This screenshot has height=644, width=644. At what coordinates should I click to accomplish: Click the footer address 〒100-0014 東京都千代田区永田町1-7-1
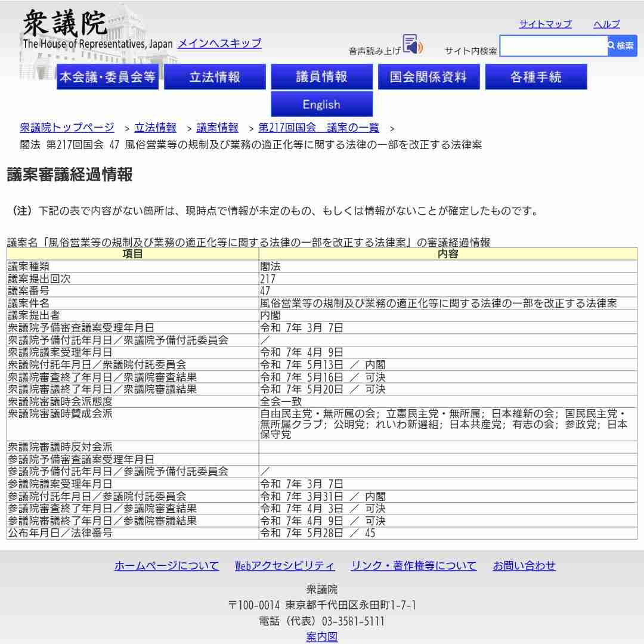tap(322, 605)
